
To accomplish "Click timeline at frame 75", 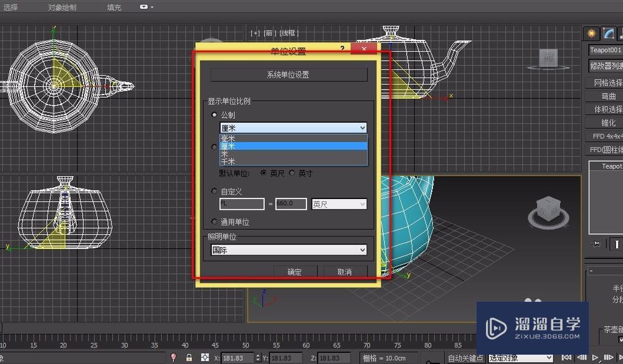I will (397, 345).
